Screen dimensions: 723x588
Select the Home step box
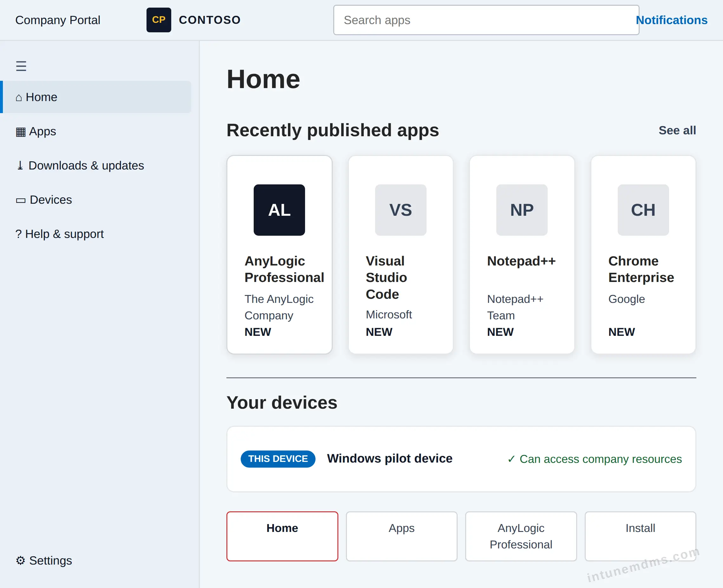click(282, 536)
